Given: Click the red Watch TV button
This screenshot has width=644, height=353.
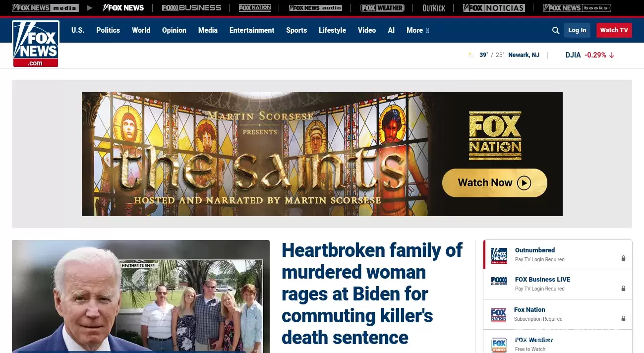Looking at the screenshot, I should (x=614, y=30).
